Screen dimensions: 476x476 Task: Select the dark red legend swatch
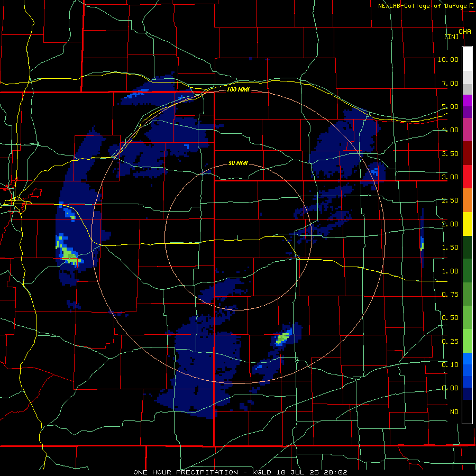pyautogui.click(x=467, y=153)
